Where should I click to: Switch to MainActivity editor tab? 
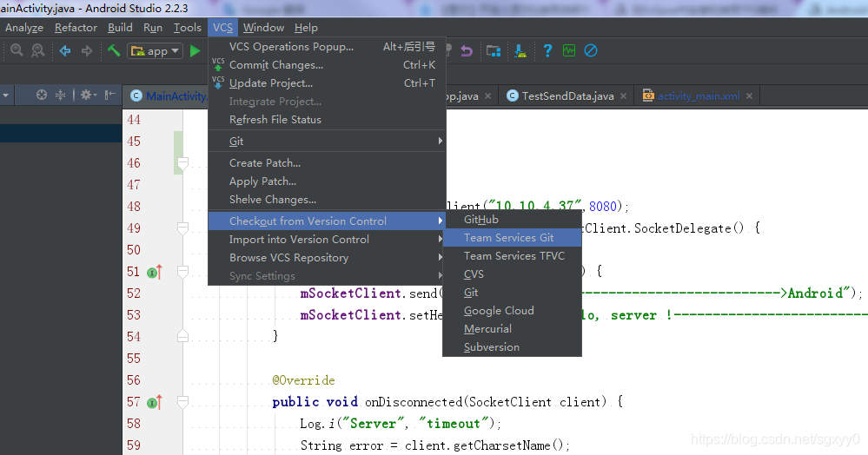166,96
